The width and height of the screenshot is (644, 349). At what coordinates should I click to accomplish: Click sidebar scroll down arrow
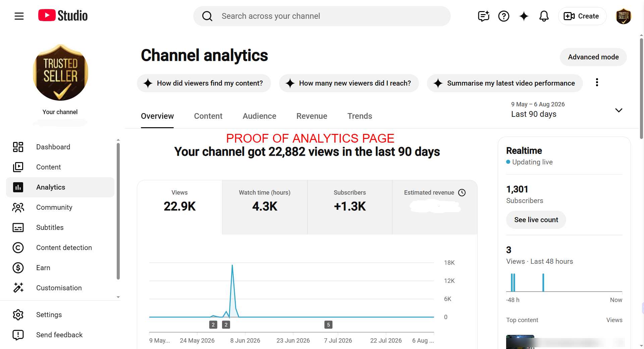118,297
